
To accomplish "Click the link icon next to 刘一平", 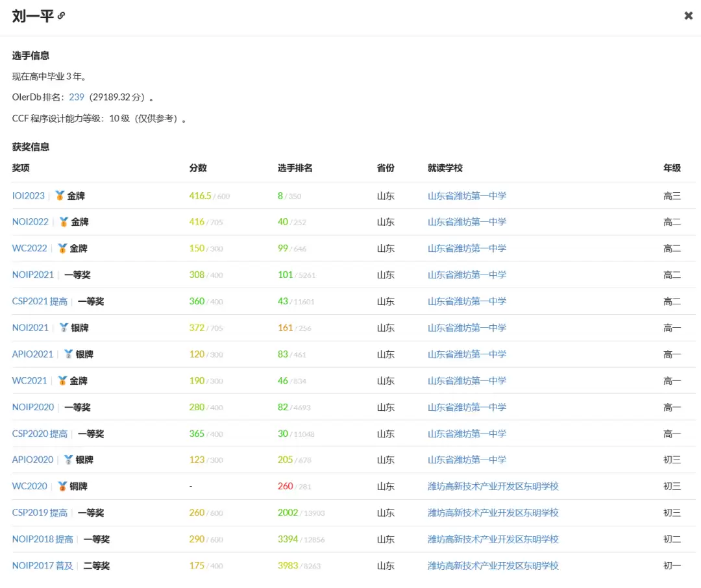I will (x=61, y=16).
